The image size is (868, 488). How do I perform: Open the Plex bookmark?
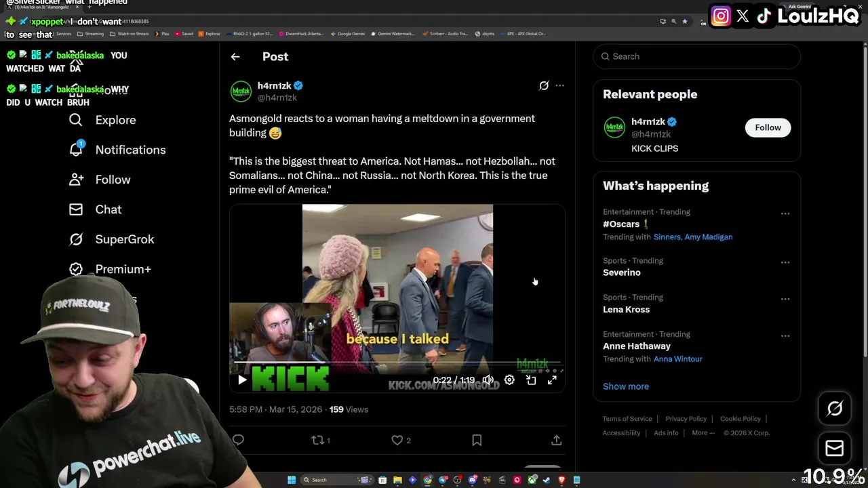click(x=162, y=34)
